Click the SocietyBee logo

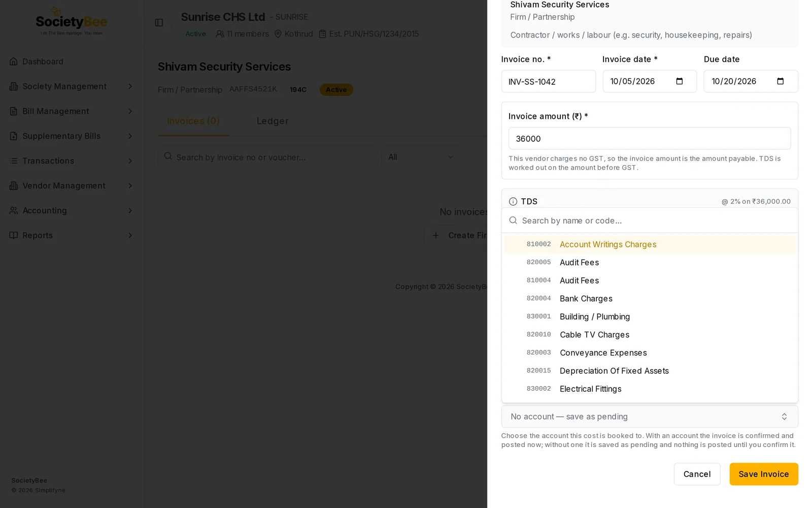pyautogui.click(x=72, y=21)
